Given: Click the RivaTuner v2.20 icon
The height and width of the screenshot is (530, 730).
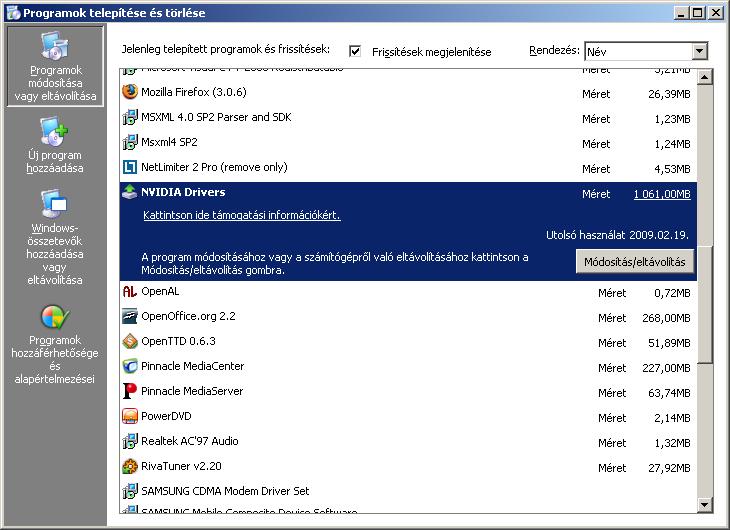Looking at the screenshot, I should pos(130,466).
